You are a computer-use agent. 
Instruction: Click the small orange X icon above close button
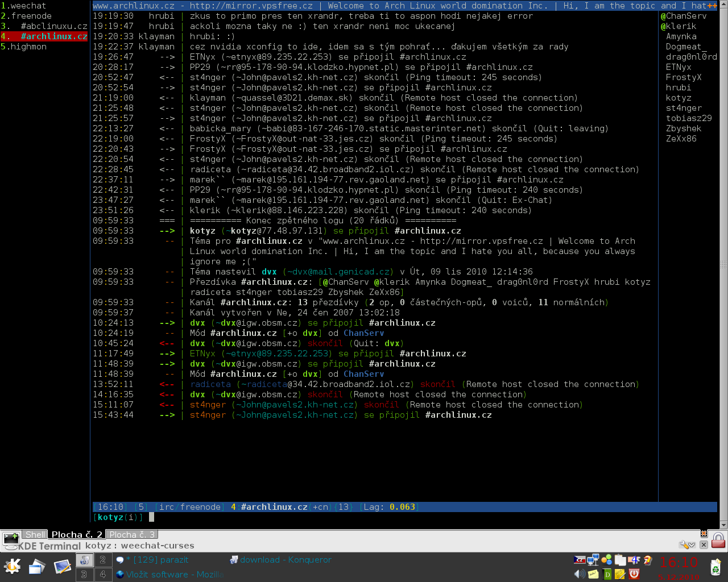coord(704,534)
